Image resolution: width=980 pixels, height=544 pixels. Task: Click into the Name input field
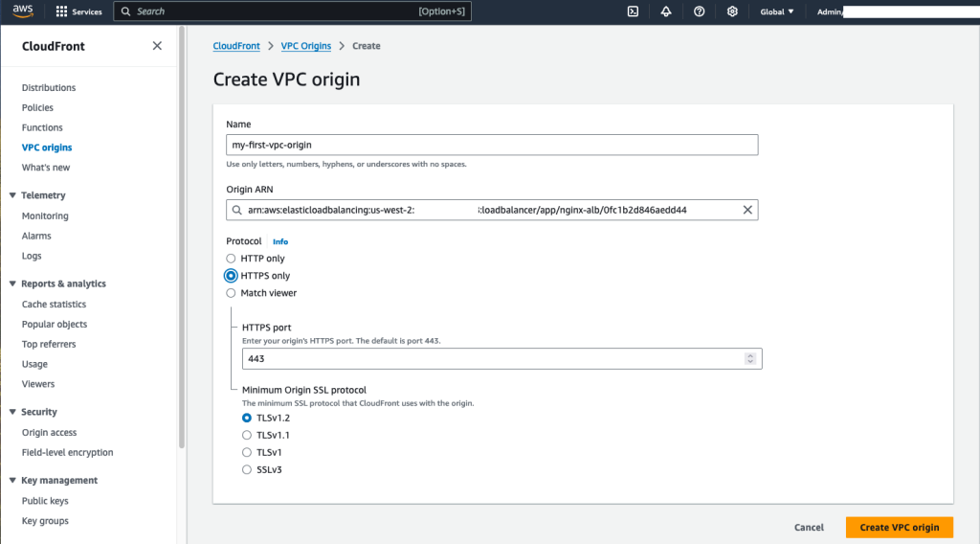[x=492, y=145]
